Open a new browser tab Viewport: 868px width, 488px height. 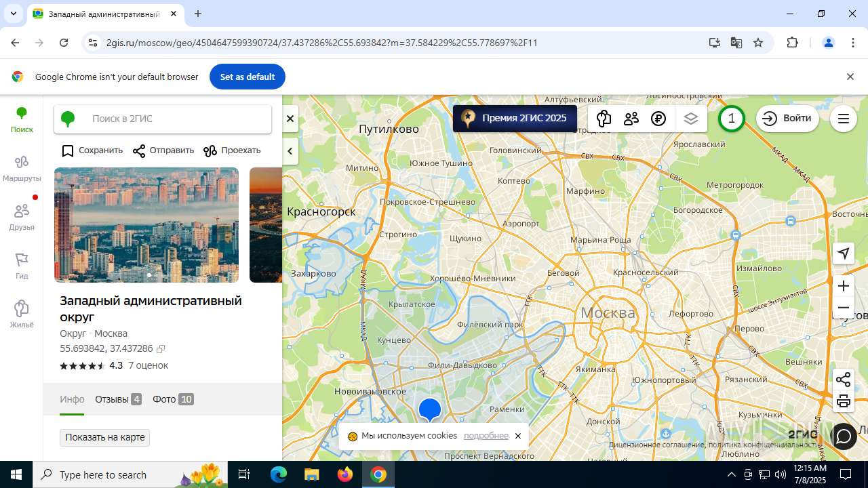tap(198, 14)
